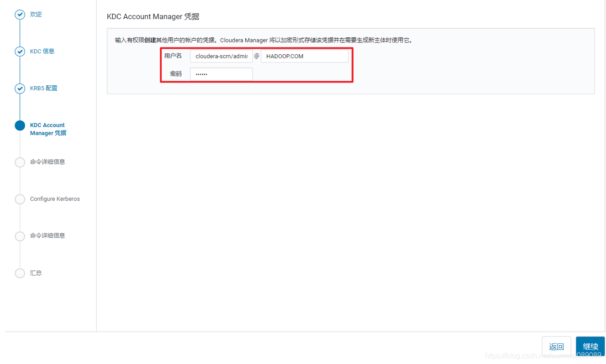Go to the KRB5 配置 step

pyautogui.click(x=44, y=88)
